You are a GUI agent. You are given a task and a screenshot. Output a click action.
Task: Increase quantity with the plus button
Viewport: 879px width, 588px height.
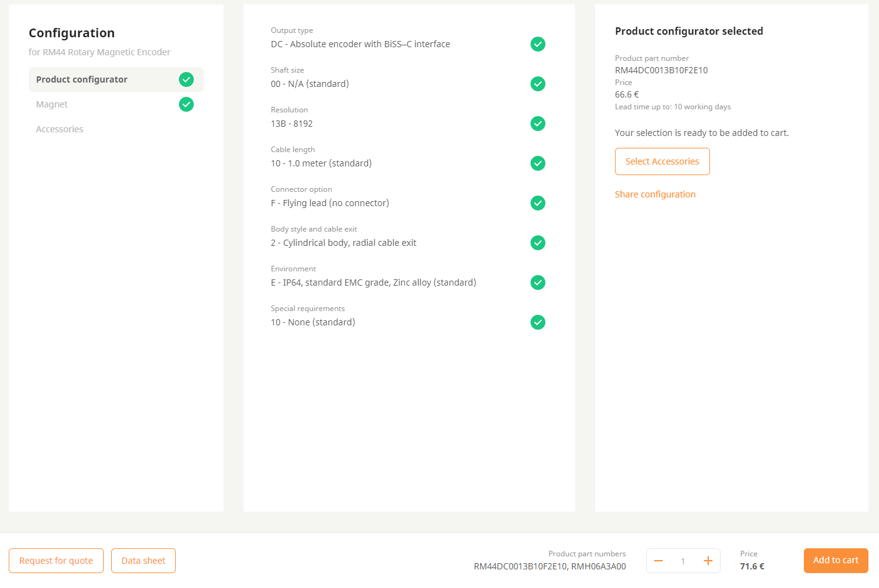708,561
